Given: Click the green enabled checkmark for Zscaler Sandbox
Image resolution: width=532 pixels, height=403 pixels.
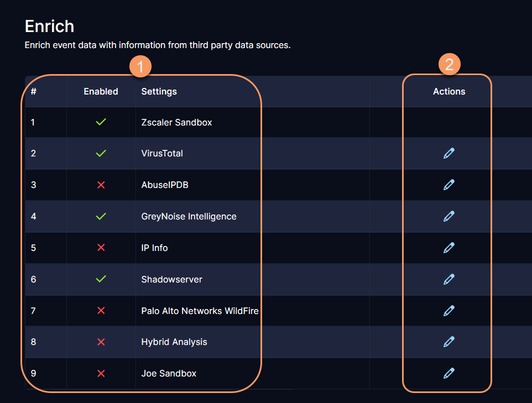Looking at the screenshot, I should click(101, 122).
